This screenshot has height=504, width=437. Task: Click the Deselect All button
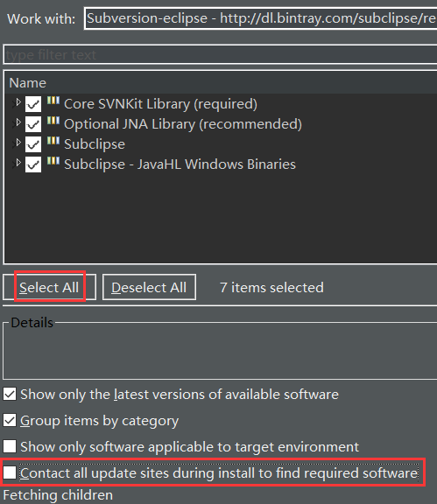pyautogui.click(x=149, y=287)
